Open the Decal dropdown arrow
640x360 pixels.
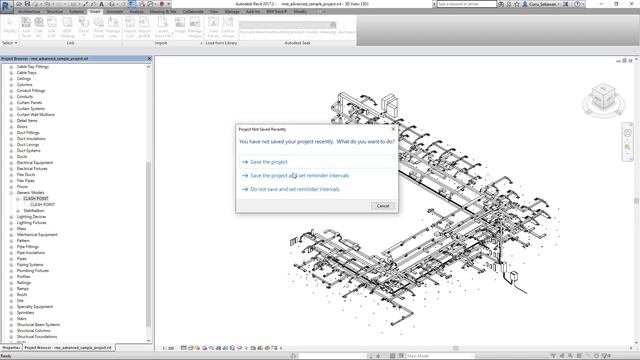[84, 36]
